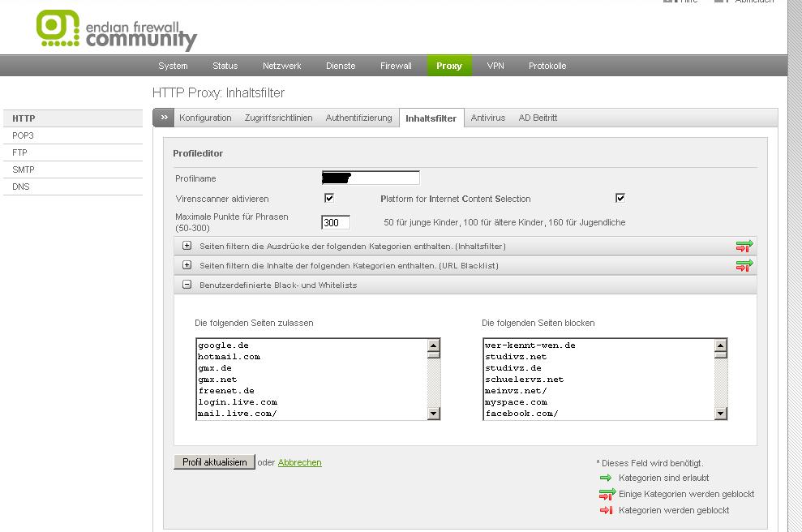Image resolution: width=802 pixels, height=532 pixels.
Task: Toggle the Virenscanner aktivieren checkbox
Action: tap(329, 198)
